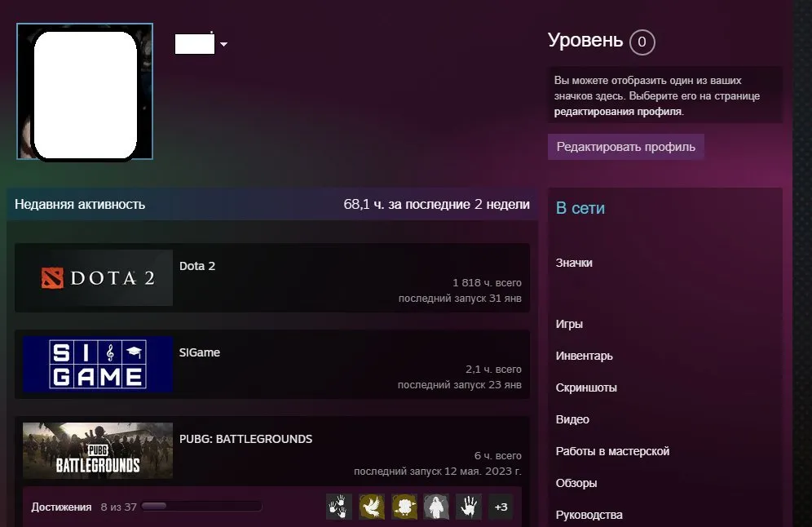The image size is (812, 527).
Task: Open the white dove achievement icon
Action: (372, 507)
